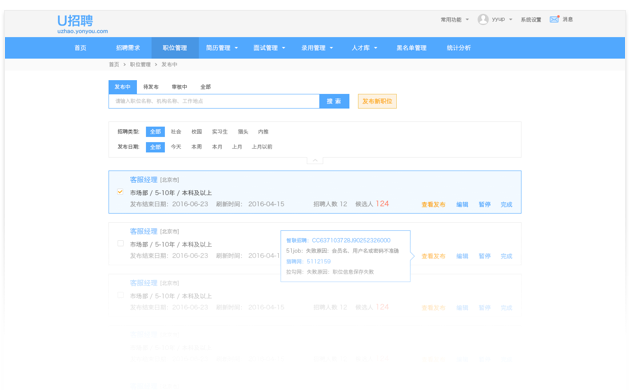Viewport: 630px width, 390px height.
Task: Click 完成 on the first job
Action: pyautogui.click(x=506, y=204)
